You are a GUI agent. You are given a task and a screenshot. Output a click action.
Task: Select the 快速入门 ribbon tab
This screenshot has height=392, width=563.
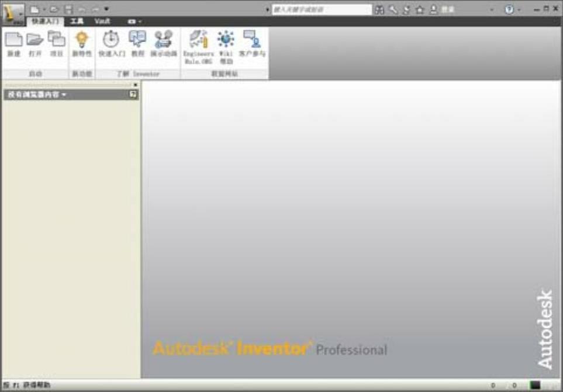[x=45, y=22]
